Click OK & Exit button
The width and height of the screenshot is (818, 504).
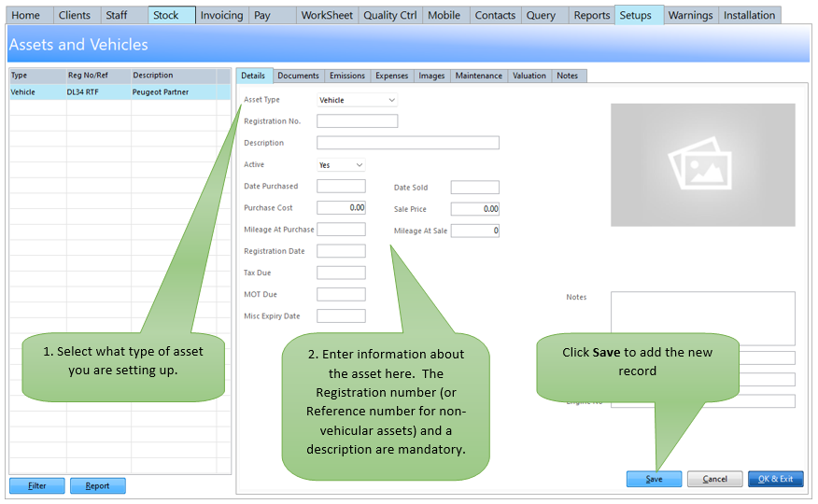pyautogui.click(x=776, y=479)
